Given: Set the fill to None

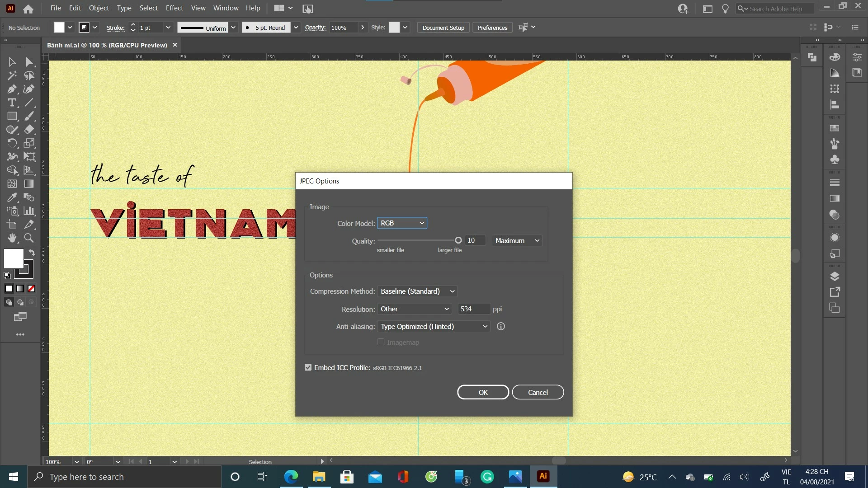Looking at the screenshot, I should 31,288.
